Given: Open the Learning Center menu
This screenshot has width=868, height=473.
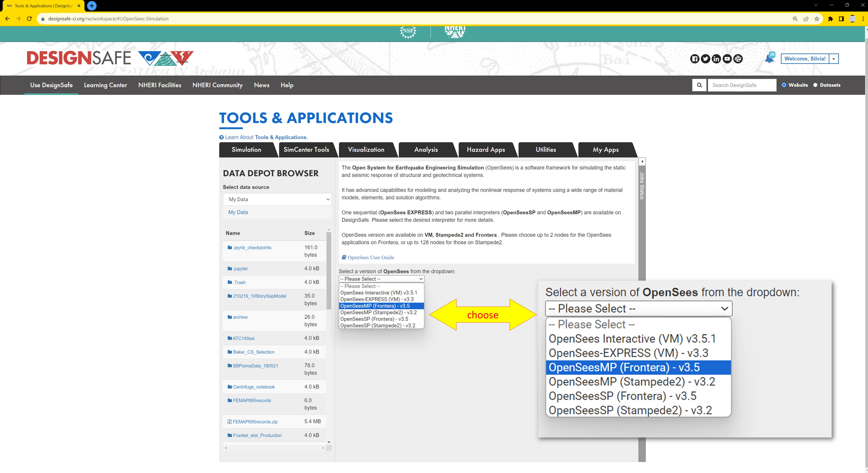Looking at the screenshot, I should click(x=105, y=85).
